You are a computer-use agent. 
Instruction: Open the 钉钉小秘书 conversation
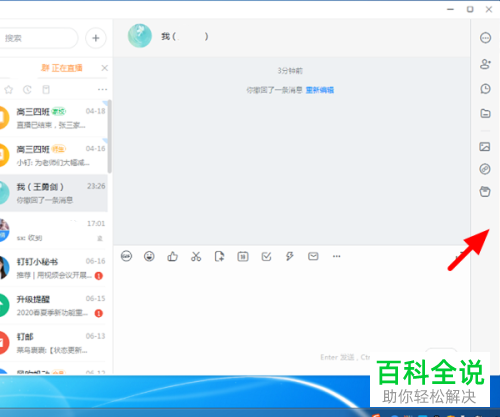click(54, 268)
